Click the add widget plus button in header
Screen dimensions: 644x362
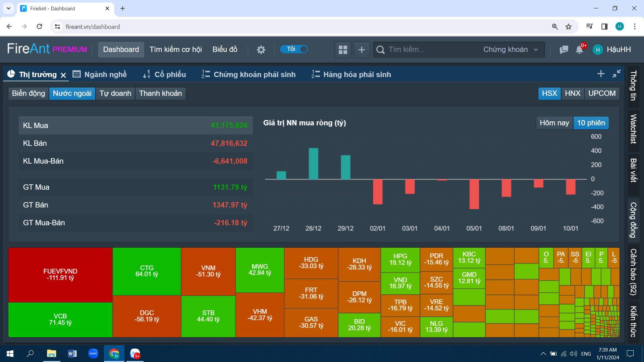362,50
